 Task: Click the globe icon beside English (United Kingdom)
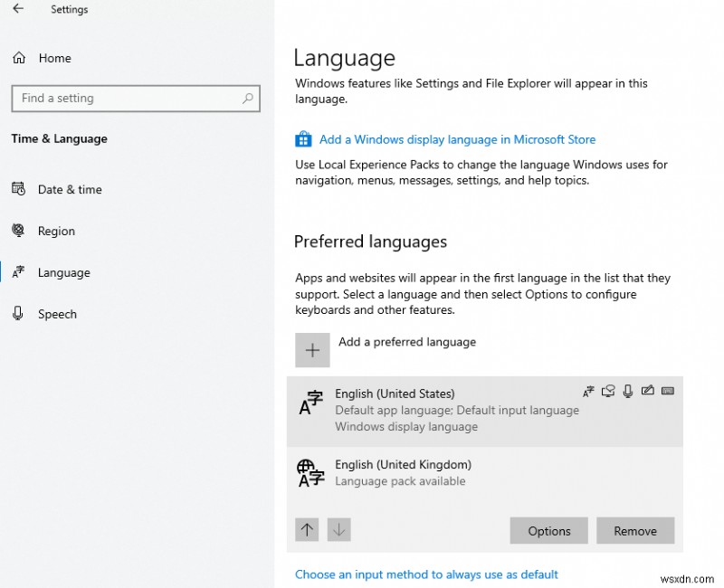[310, 472]
